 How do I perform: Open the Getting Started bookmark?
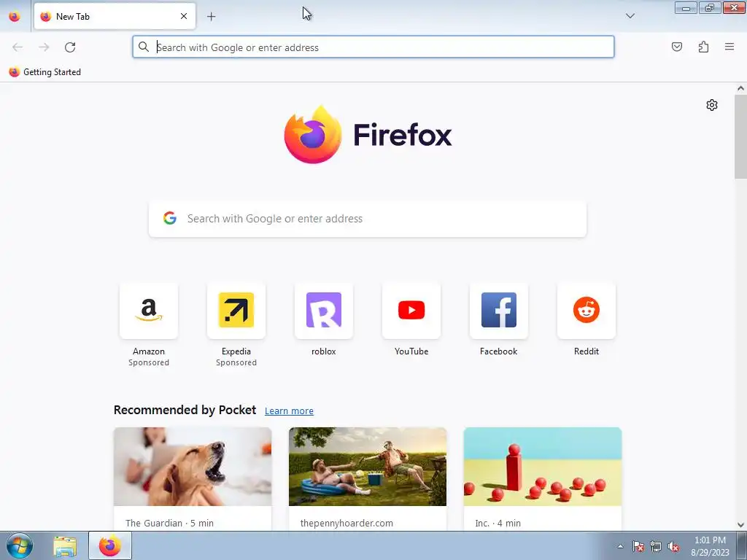click(x=44, y=72)
